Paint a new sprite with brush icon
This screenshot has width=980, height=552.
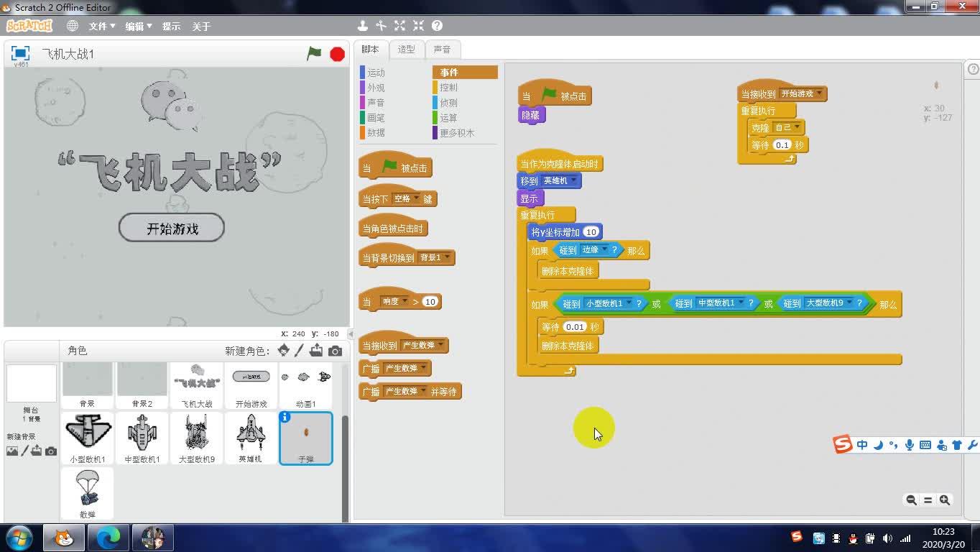click(x=299, y=350)
